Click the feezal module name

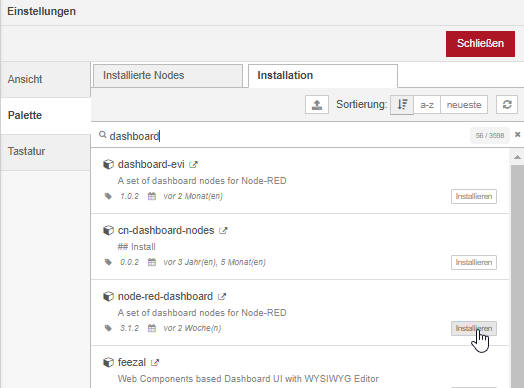click(132, 362)
